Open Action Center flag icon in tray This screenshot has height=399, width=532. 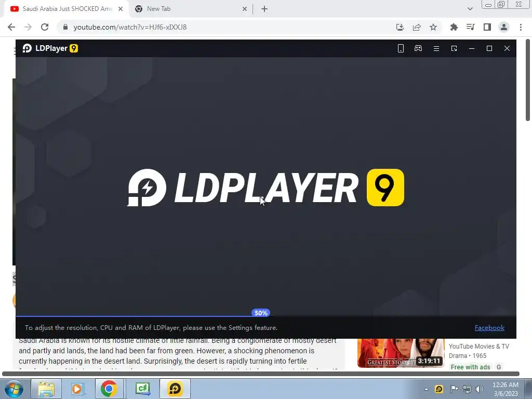(x=454, y=389)
